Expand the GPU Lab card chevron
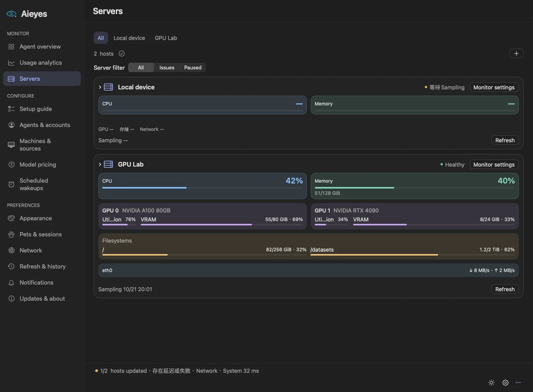Viewport: 533px width, 392px height. click(100, 164)
